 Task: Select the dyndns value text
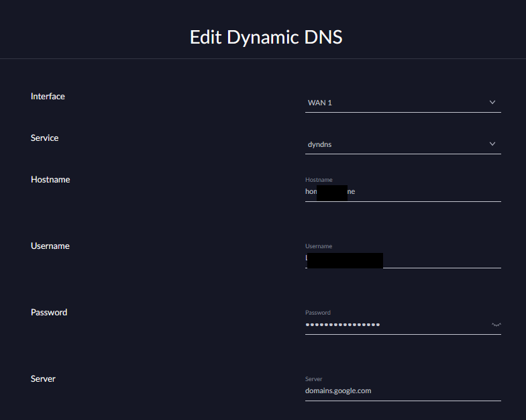click(x=319, y=145)
